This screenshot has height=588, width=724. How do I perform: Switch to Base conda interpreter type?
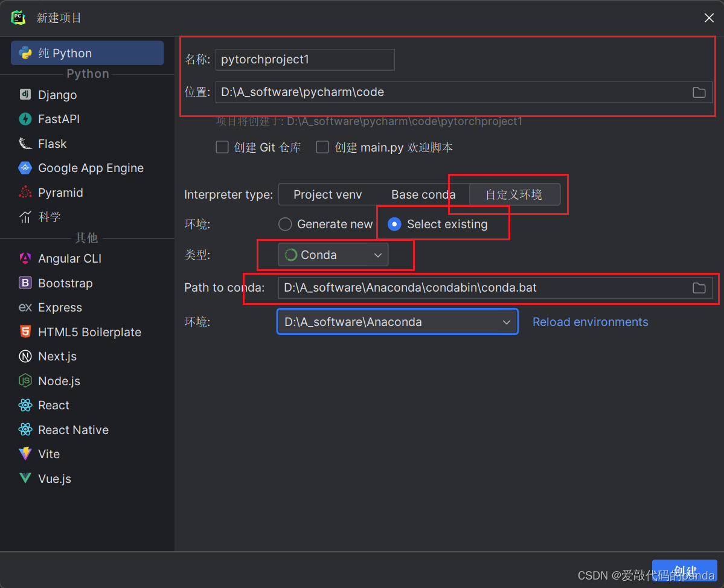coord(423,194)
